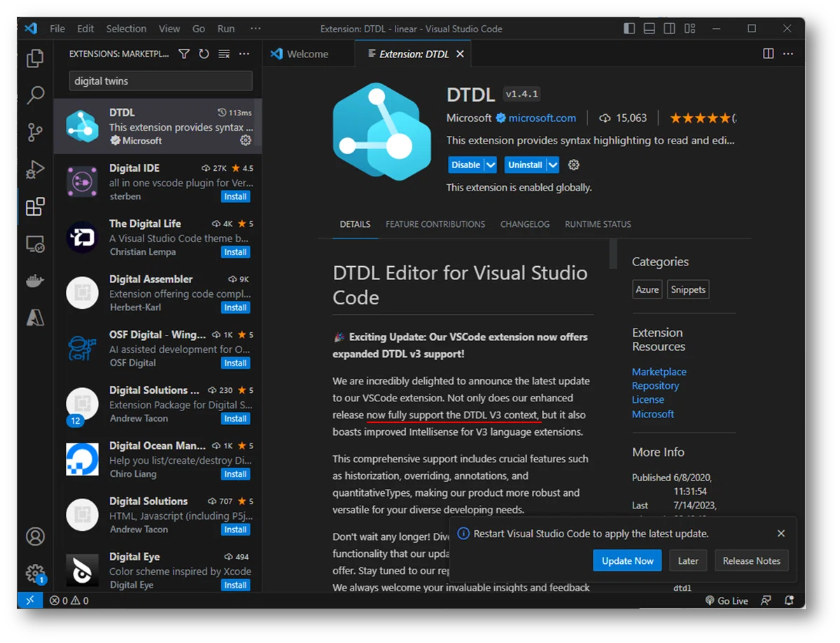840x643 pixels.
Task: Expand the Uninstall button dropdown arrow
Action: pos(553,165)
